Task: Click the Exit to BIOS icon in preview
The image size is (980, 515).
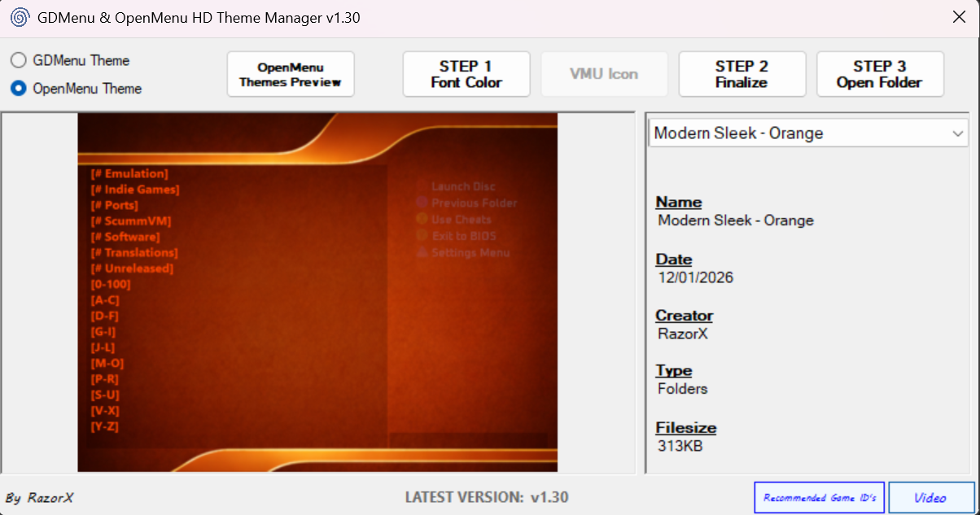Action: (x=422, y=236)
